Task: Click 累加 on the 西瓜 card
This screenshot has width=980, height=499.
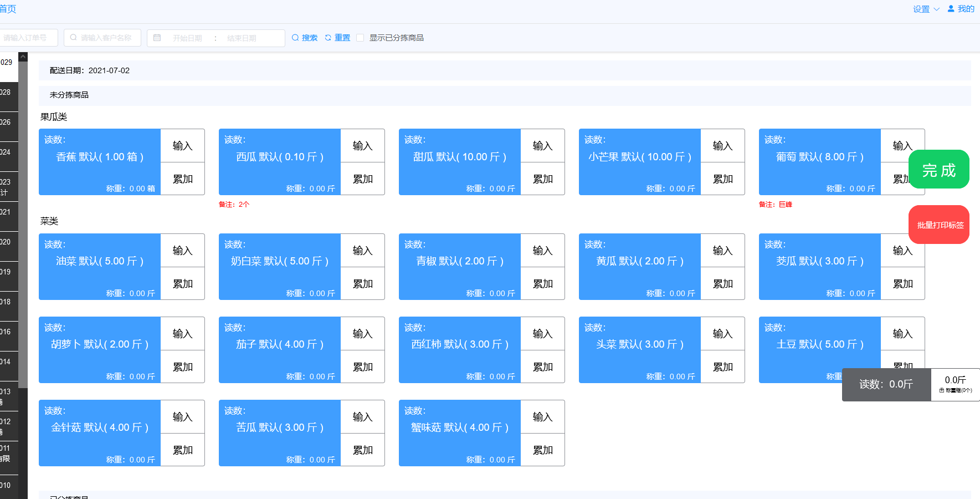Action: (362, 179)
